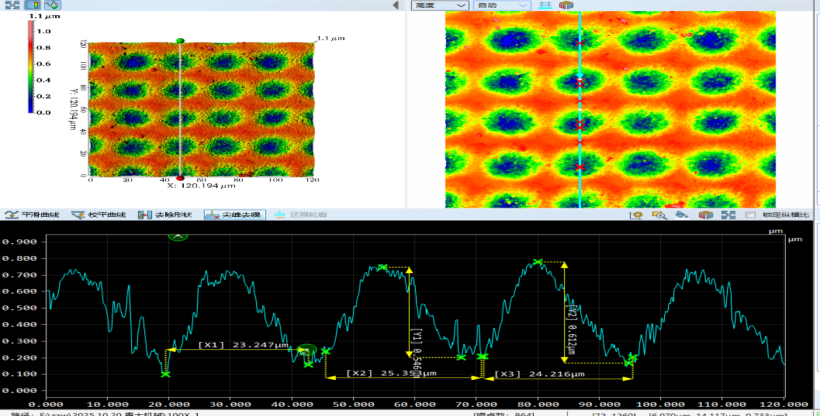Select the 校平曲线 tool

[101, 215]
